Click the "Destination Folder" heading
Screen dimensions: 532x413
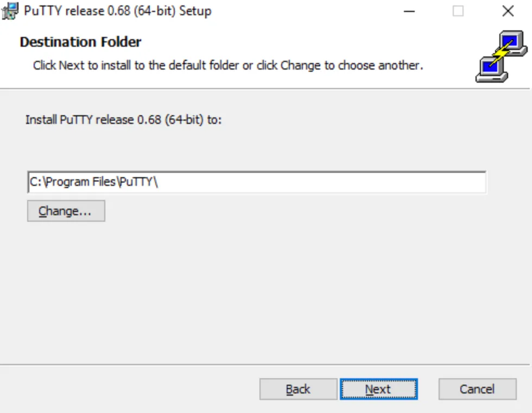click(80, 42)
